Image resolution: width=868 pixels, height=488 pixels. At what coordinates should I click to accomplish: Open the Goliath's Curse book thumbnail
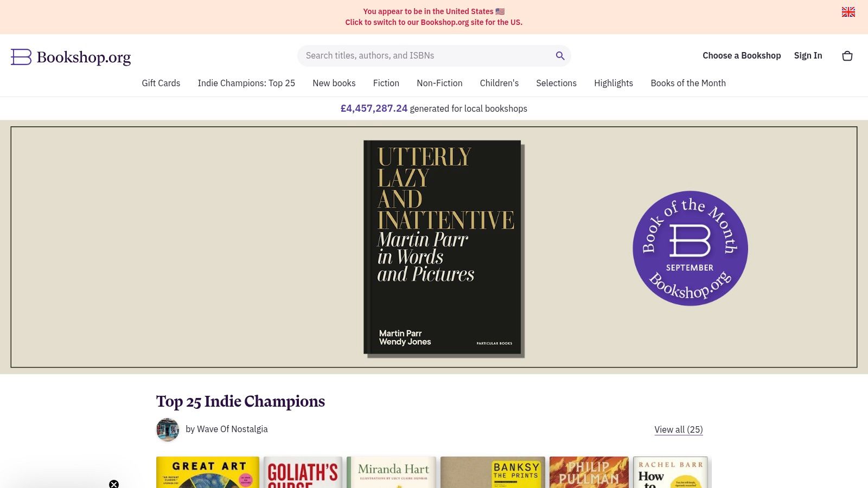point(303,472)
